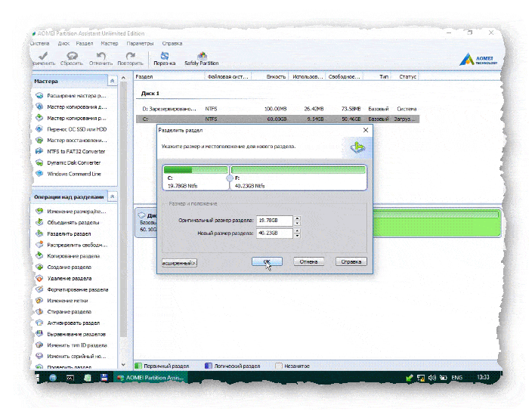
Task: Click sidebar scrollbar down arrow
Action: click(123, 365)
